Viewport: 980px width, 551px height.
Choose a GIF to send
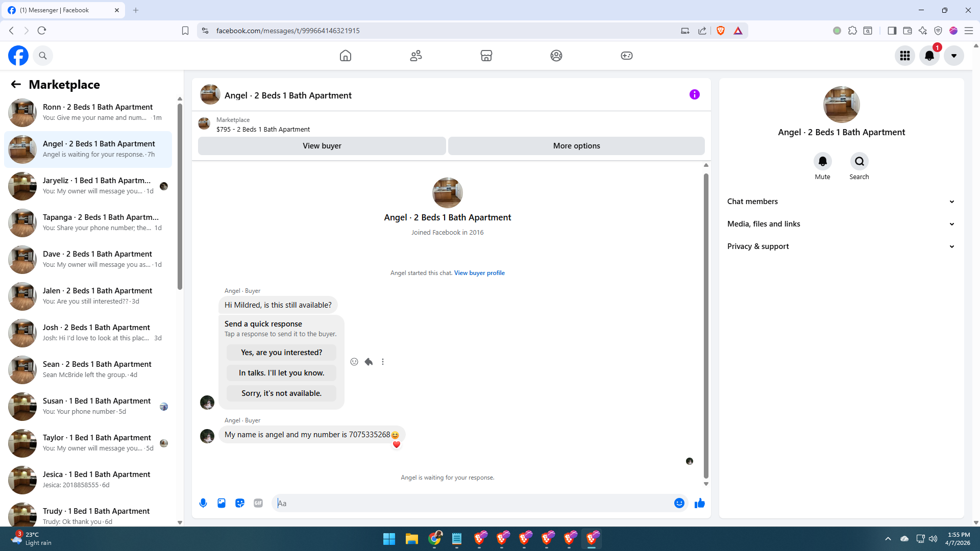(258, 504)
